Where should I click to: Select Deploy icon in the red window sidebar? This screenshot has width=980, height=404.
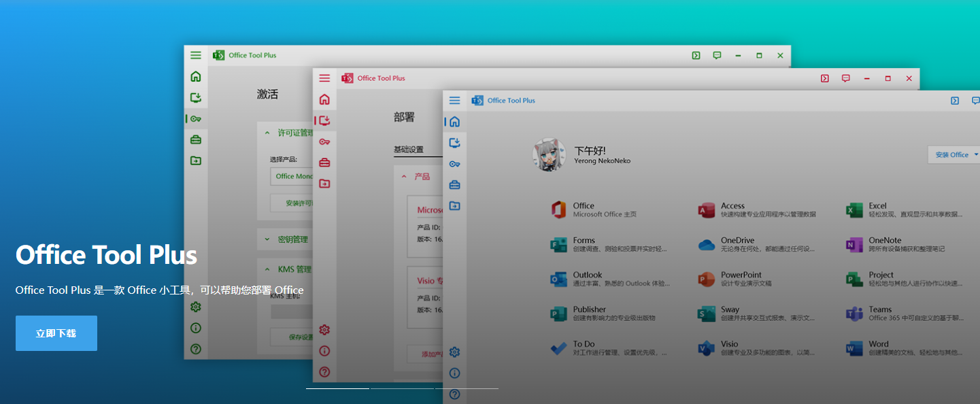coord(324,120)
